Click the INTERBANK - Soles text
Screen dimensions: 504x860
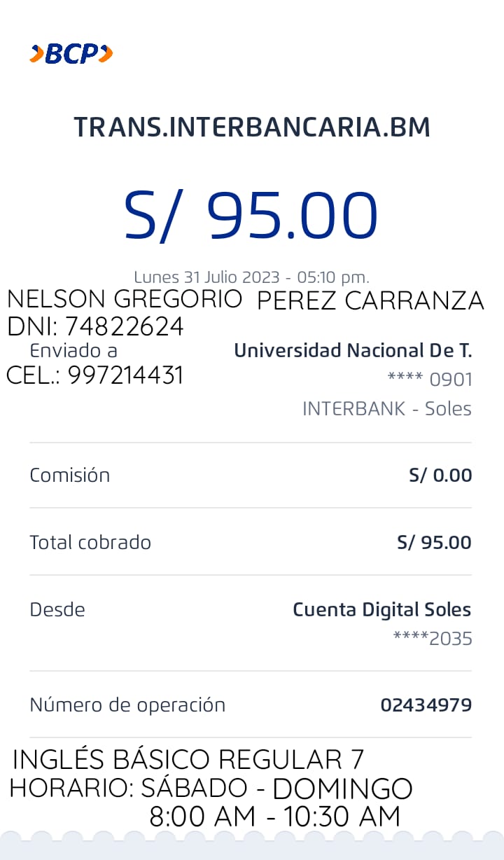pos(386,409)
